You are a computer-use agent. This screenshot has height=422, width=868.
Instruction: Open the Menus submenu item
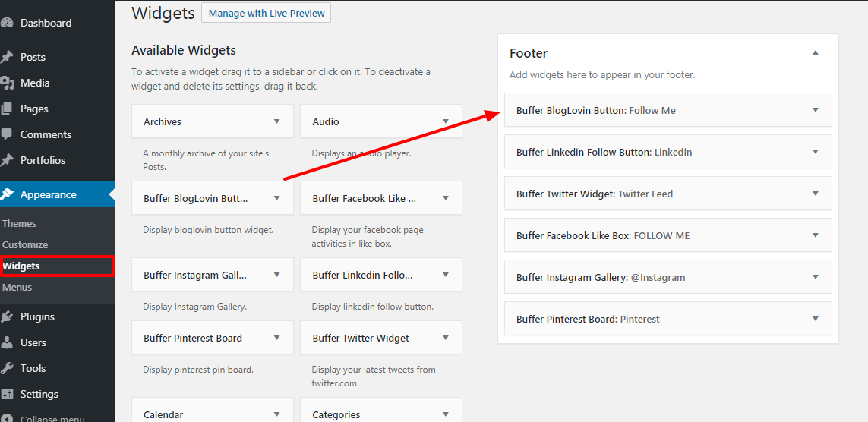[x=17, y=288]
